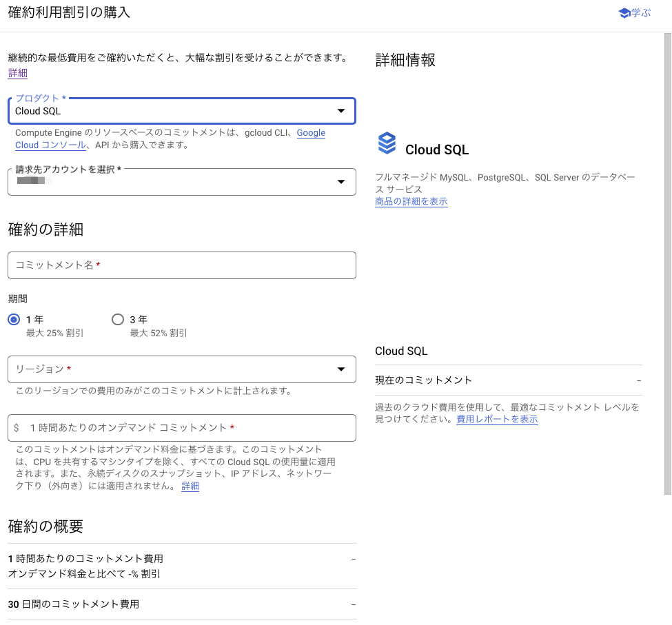
Task: Click the 確約の概要 heading
Action: (45, 526)
